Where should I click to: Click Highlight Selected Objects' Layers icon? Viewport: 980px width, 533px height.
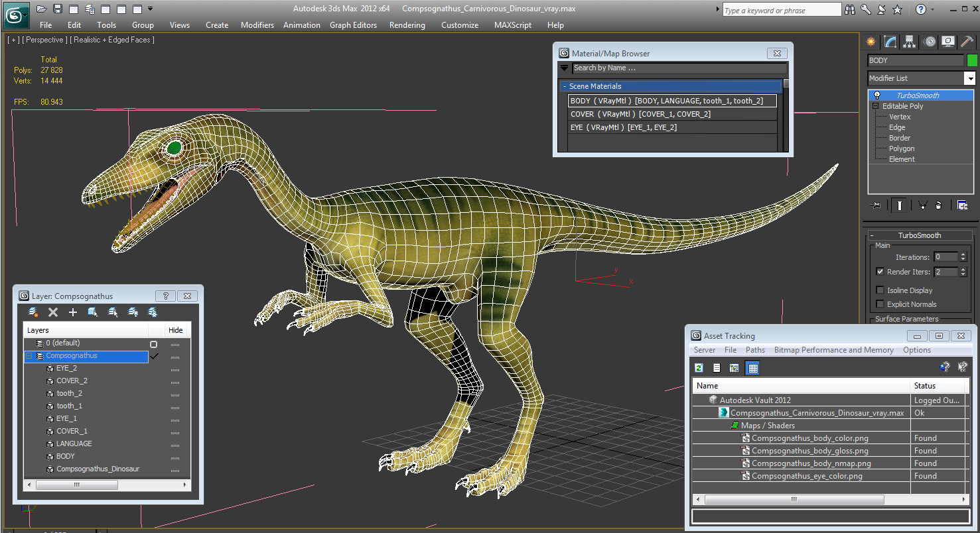point(113,312)
